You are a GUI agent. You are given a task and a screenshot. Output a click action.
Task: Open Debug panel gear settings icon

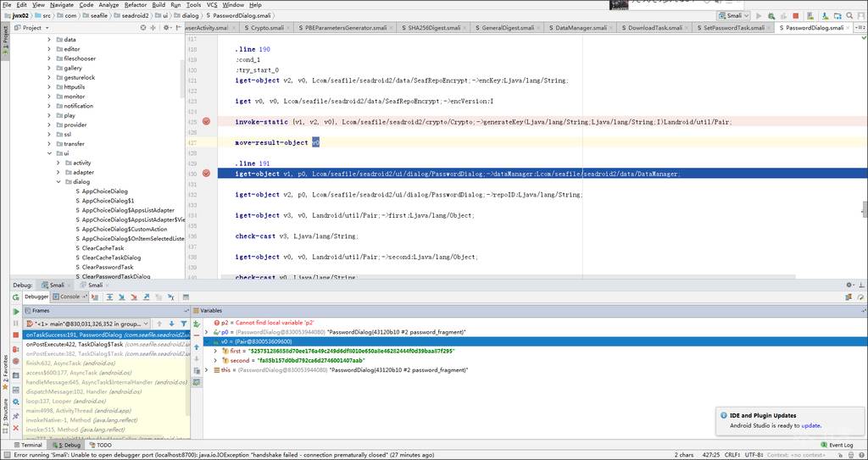(x=849, y=285)
